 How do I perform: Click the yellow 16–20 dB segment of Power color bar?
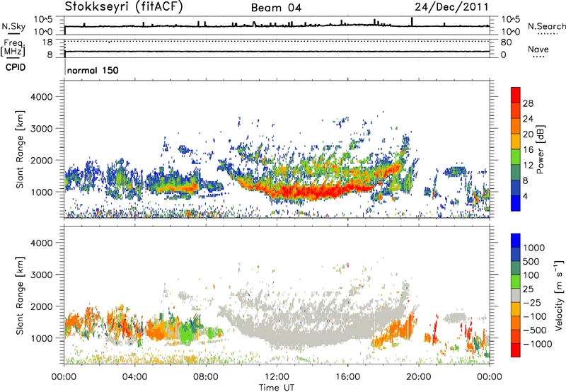pos(516,141)
